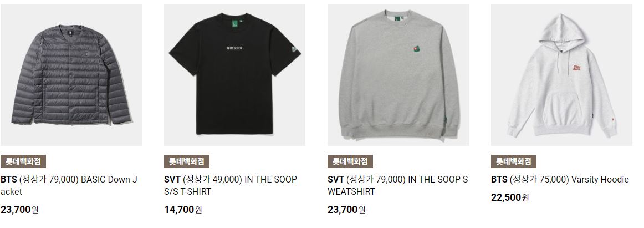The image size is (644, 228).
Task: Open the black IN THE SOOP T-shirt image
Action: pyautogui.click(x=234, y=75)
